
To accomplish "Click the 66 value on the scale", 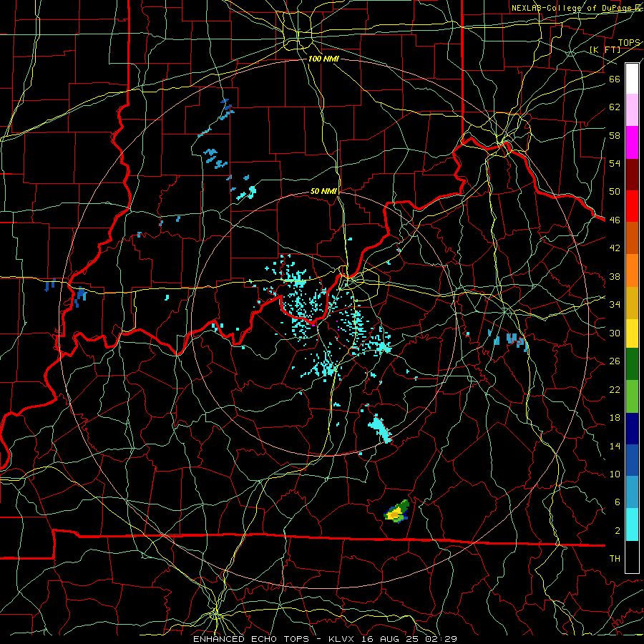I will click(615, 79).
